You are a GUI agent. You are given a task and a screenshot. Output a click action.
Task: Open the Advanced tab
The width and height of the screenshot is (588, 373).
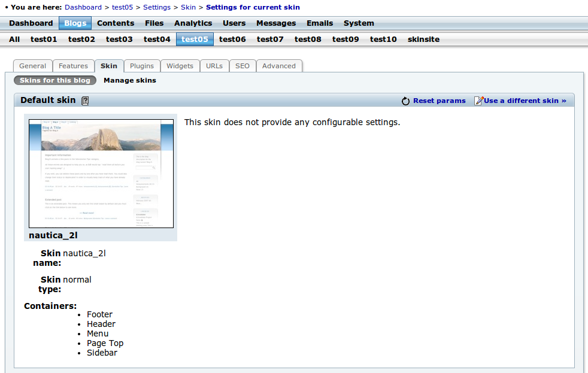tap(279, 66)
